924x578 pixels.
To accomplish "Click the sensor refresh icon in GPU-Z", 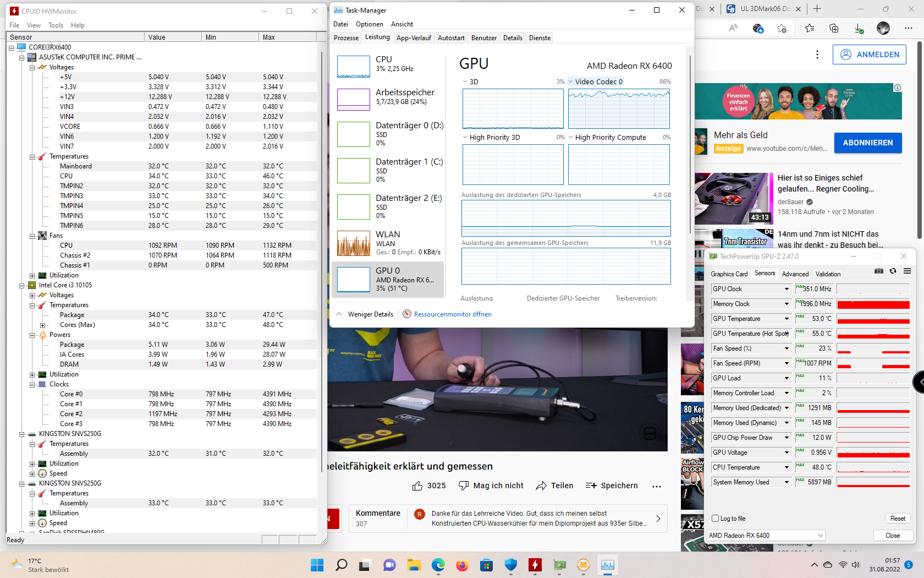I will pyautogui.click(x=892, y=271).
